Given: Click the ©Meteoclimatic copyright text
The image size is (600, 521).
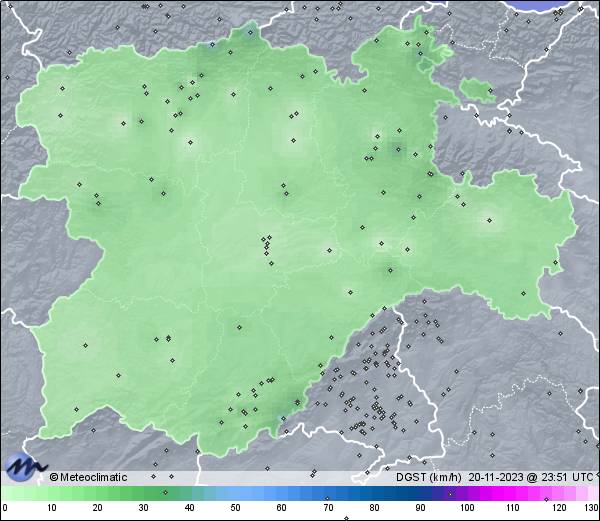Looking at the screenshot, I should pyautogui.click(x=88, y=477).
